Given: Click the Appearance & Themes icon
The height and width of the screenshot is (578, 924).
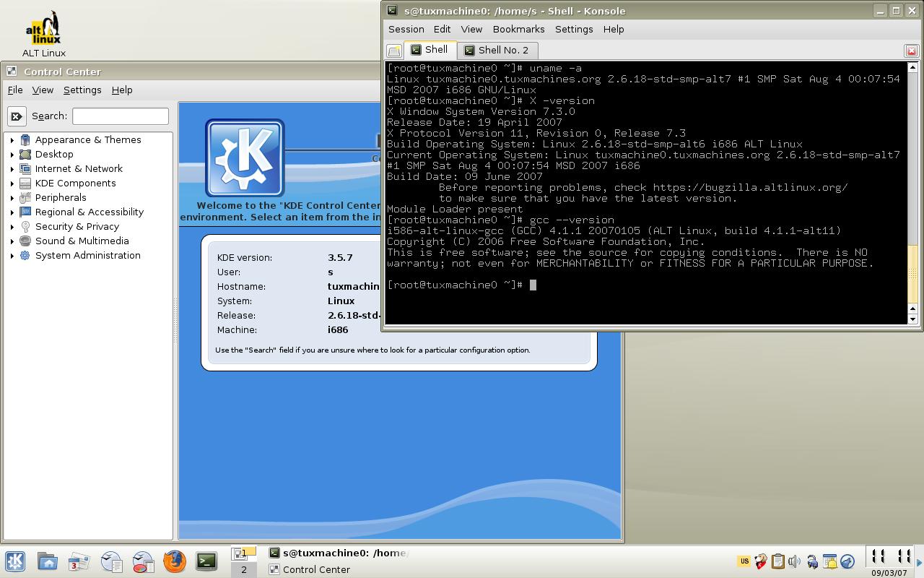Looking at the screenshot, I should 25,140.
